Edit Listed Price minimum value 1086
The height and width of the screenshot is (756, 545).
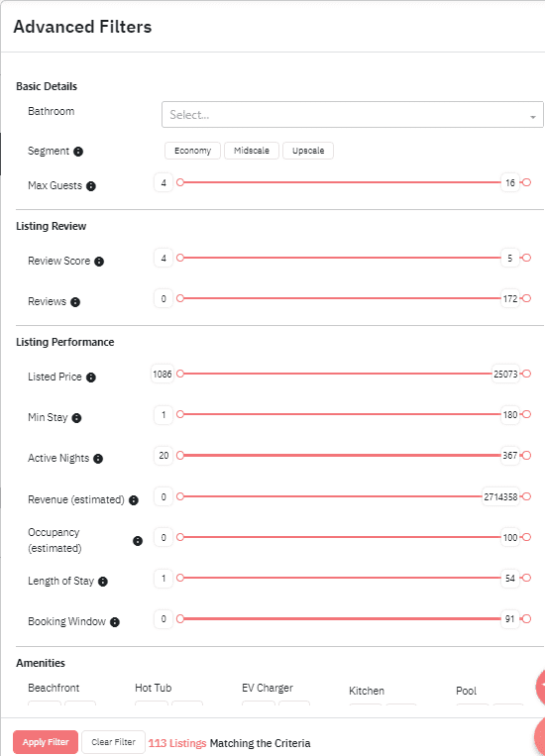tap(163, 375)
